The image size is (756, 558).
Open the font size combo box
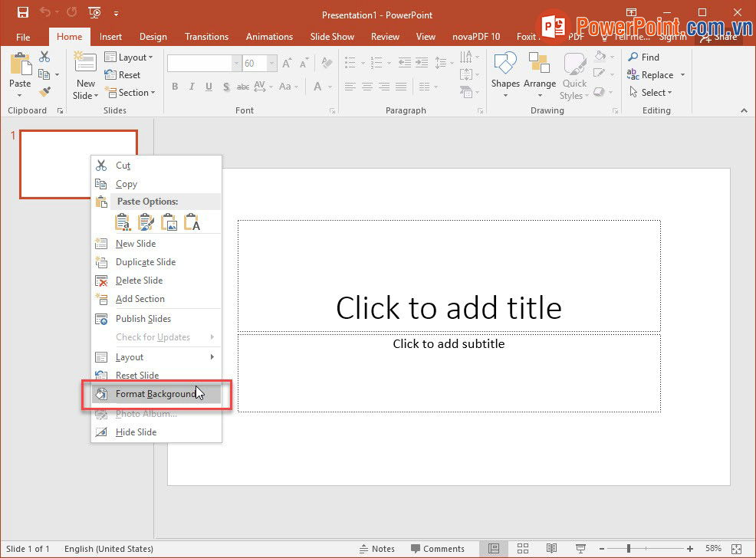coord(258,64)
